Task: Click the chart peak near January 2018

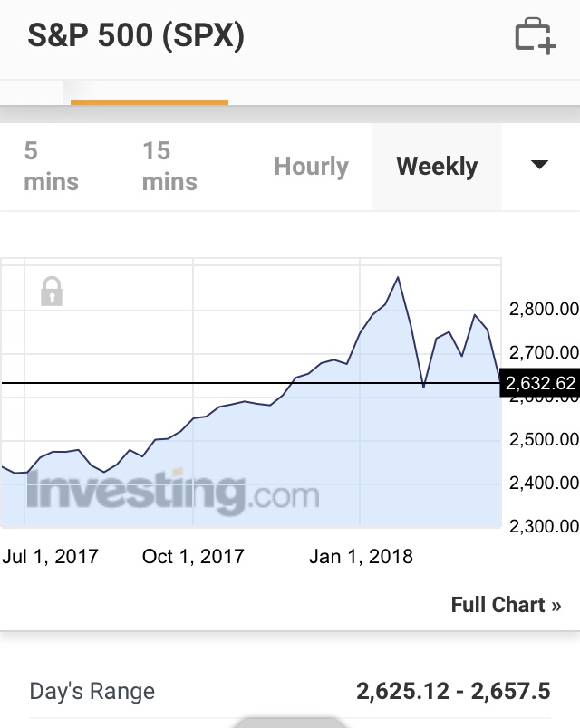Action: pyautogui.click(x=398, y=278)
